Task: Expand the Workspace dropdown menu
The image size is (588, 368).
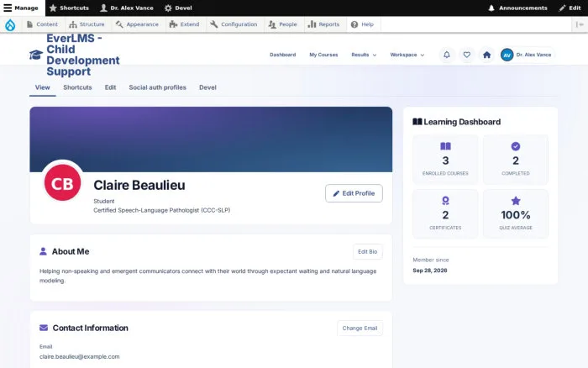Action: coord(407,55)
